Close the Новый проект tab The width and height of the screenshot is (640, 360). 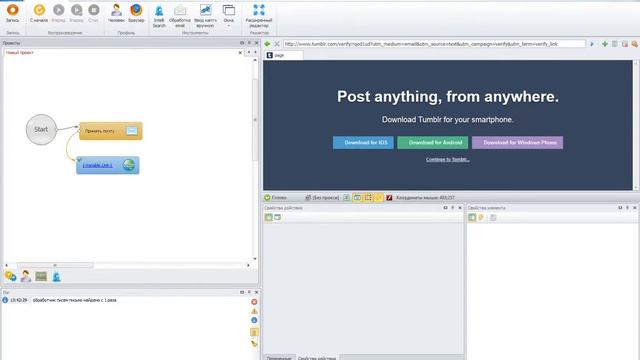coord(240,53)
